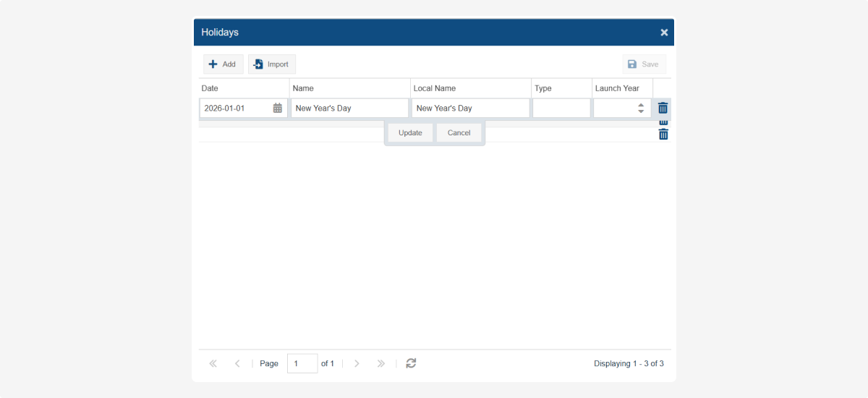
Task: Refresh the holidays grid
Action: (411, 363)
